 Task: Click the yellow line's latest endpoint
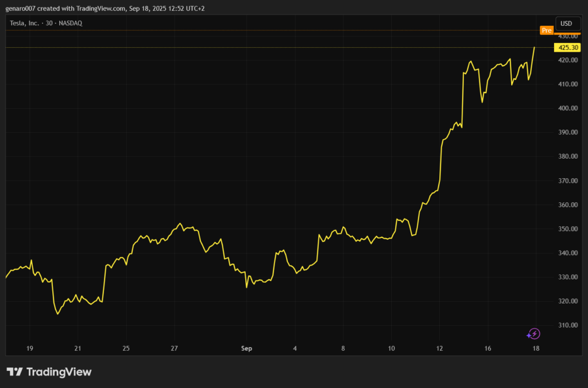tap(535, 48)
